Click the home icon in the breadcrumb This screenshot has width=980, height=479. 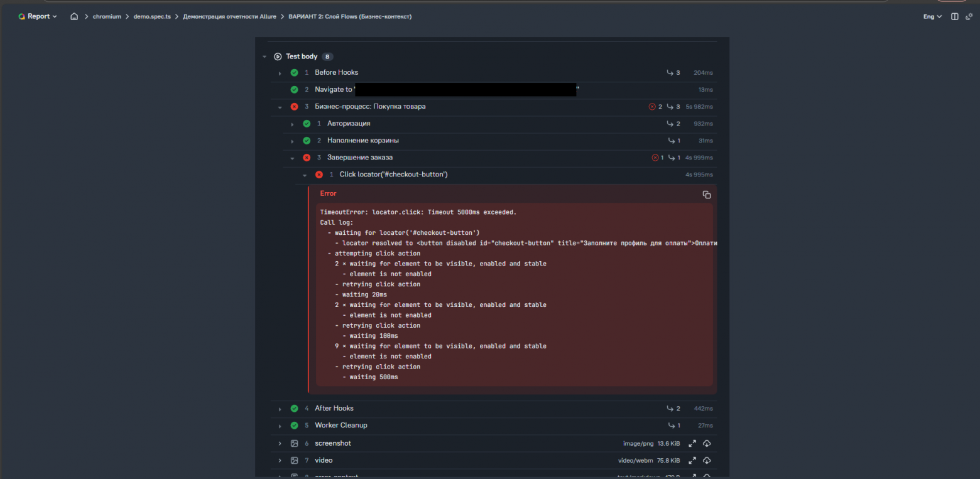coord(74,16)
